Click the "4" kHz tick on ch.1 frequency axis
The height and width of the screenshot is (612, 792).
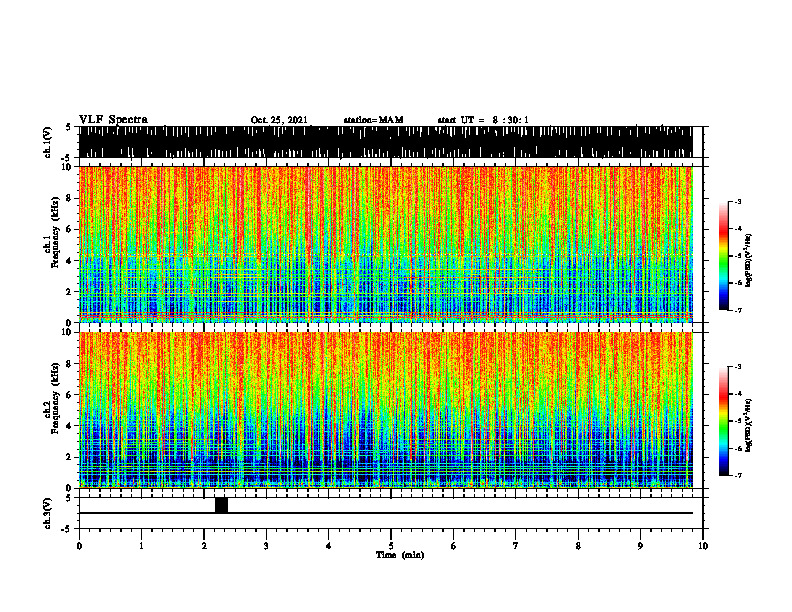coord(71,261)
